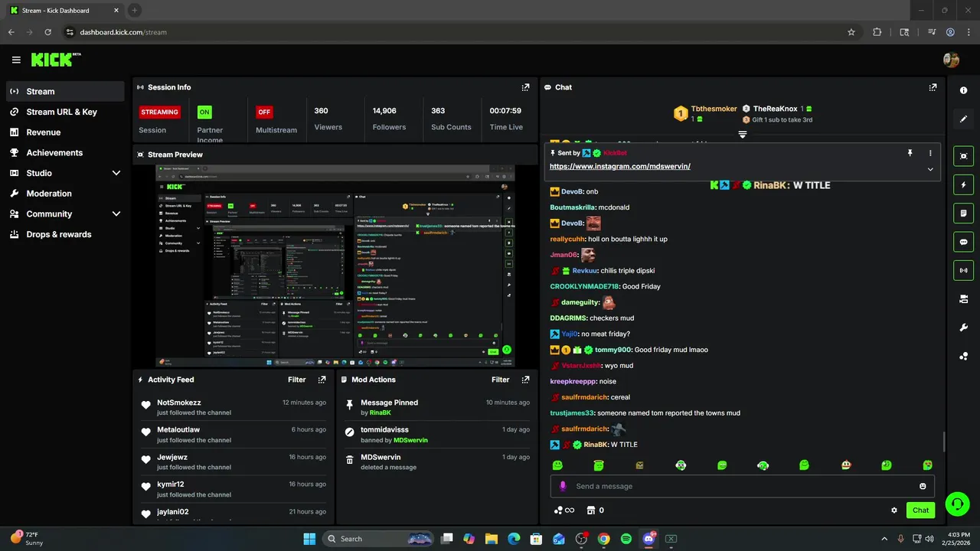The height and width of the screenshot is (551, 980).
Task: Expand the pinned message chevron
Action: tap(930, 169)
